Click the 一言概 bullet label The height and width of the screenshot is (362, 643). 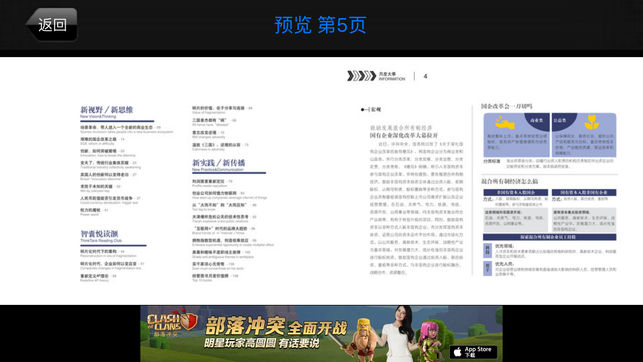click(x=371, y=109)
